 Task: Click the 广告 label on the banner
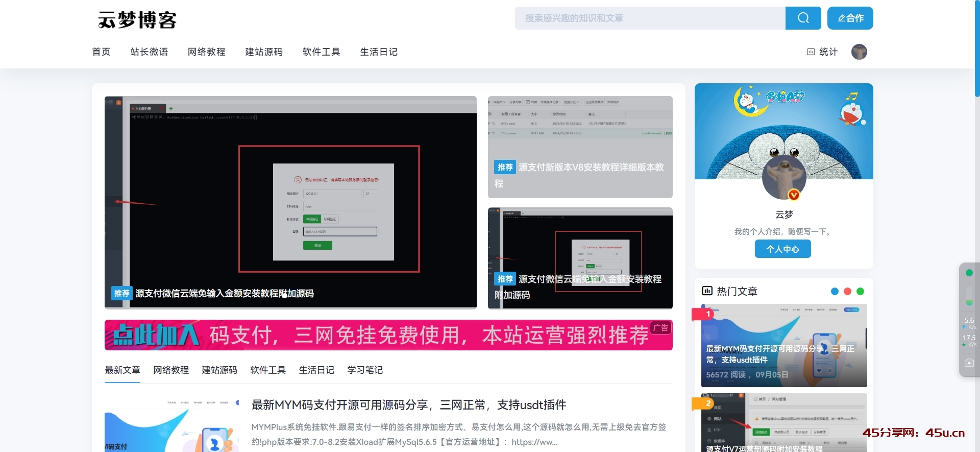(660, 328)
